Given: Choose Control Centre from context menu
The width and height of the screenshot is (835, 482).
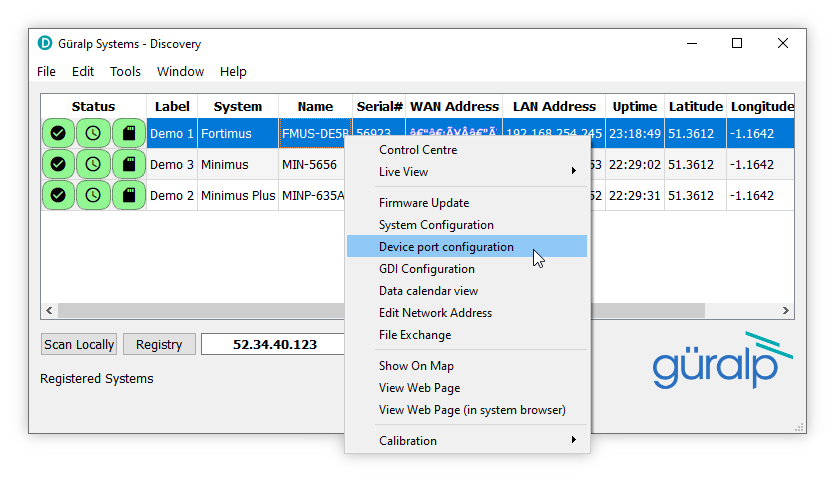Looking at the screenshot, I should click(467, 150).
